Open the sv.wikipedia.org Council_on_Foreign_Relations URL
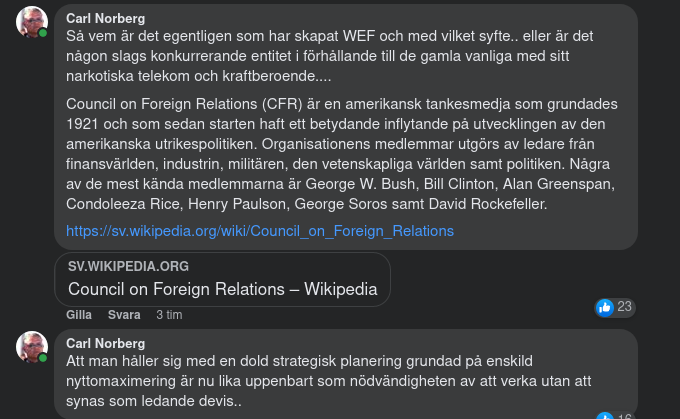This screenshot has height=419, width=680. [260, 231]
